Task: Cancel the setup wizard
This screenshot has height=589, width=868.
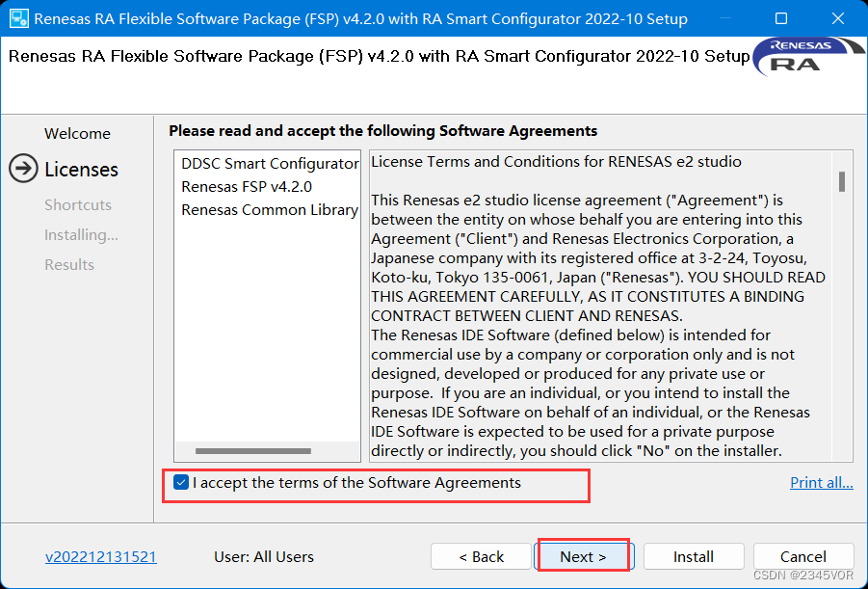Action: 803,556
